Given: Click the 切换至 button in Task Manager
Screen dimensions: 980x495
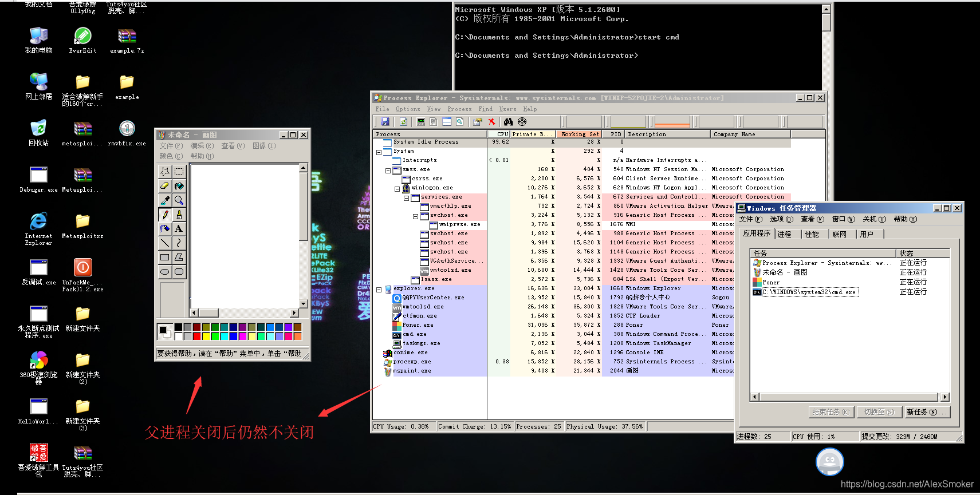Looking at the screenshot, I should (x=879, y=412).
